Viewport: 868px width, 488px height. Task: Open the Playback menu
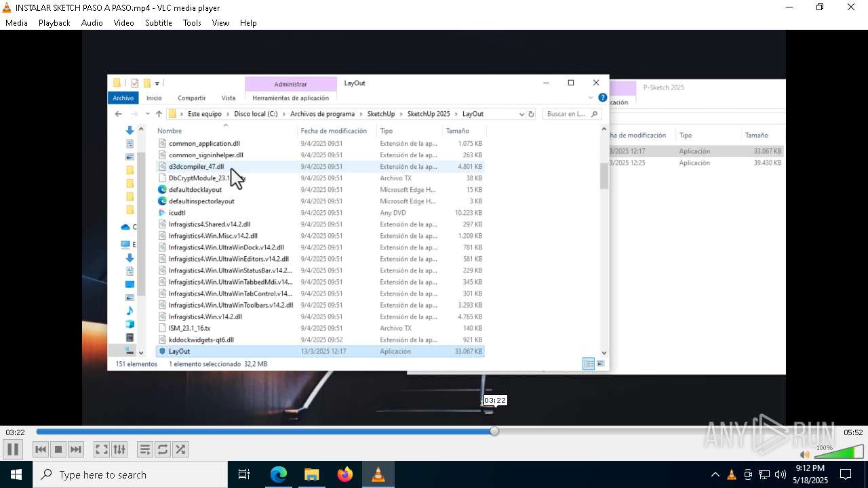tap(54, 23)
